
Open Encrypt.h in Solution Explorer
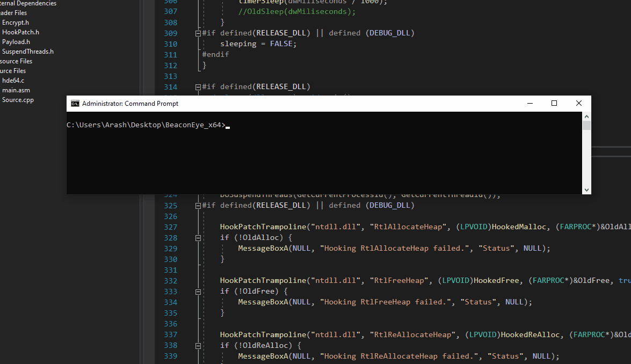click(15, 23)
